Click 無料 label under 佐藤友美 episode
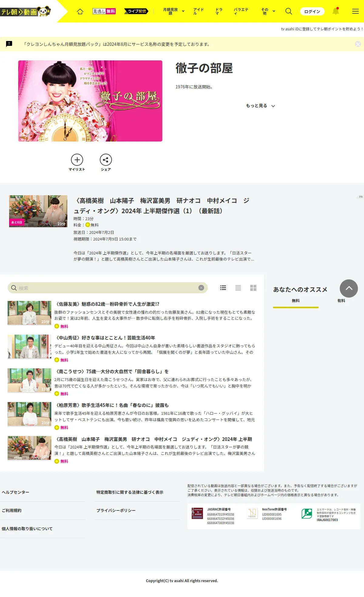 tap(64, 326)
